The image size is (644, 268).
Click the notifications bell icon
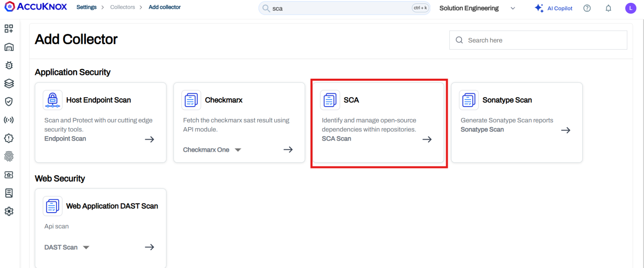click(608, 8)
